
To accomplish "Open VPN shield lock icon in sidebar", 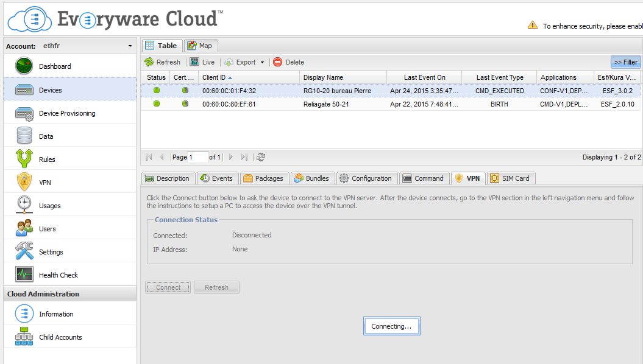I will tap(24, 182).
